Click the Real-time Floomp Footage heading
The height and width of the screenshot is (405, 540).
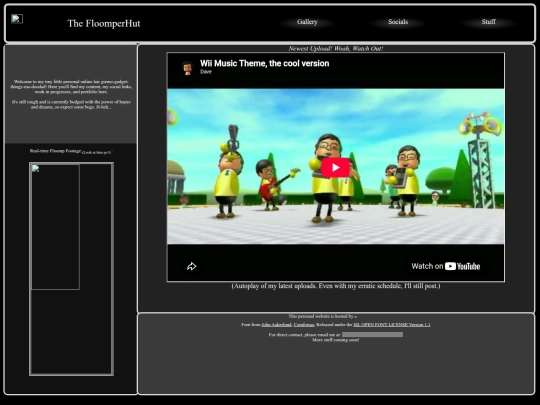pos(55,151)
